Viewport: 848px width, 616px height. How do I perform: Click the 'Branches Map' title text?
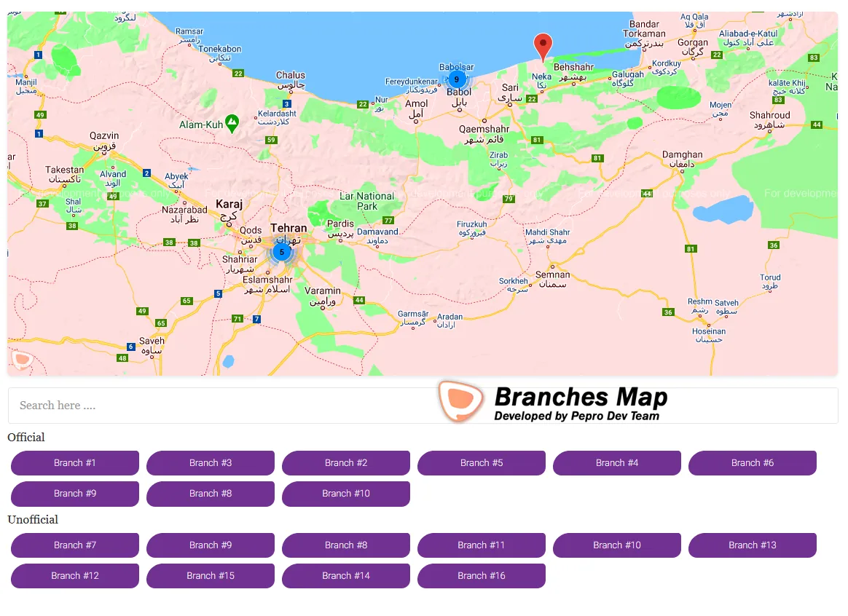click(x=581, y=397)
